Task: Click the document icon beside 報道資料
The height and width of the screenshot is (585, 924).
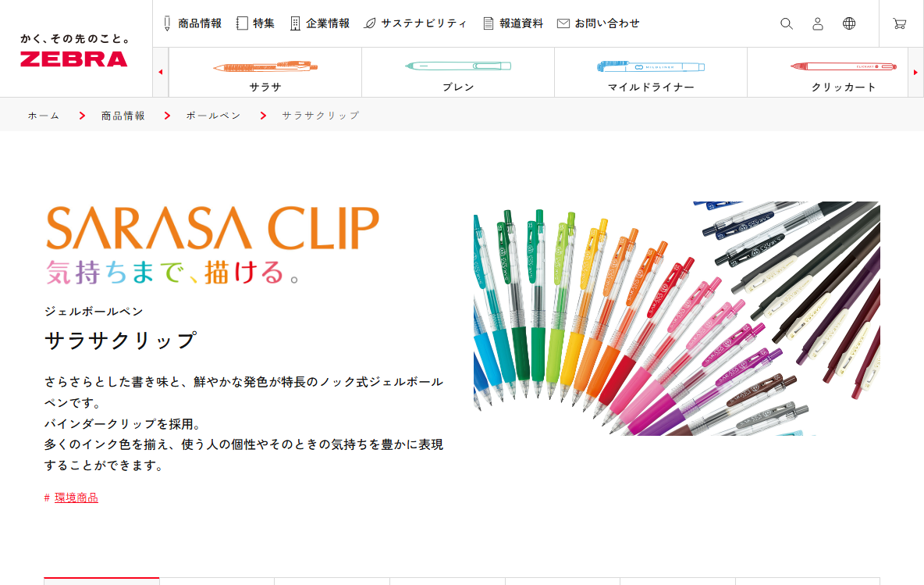Action: 488,23
